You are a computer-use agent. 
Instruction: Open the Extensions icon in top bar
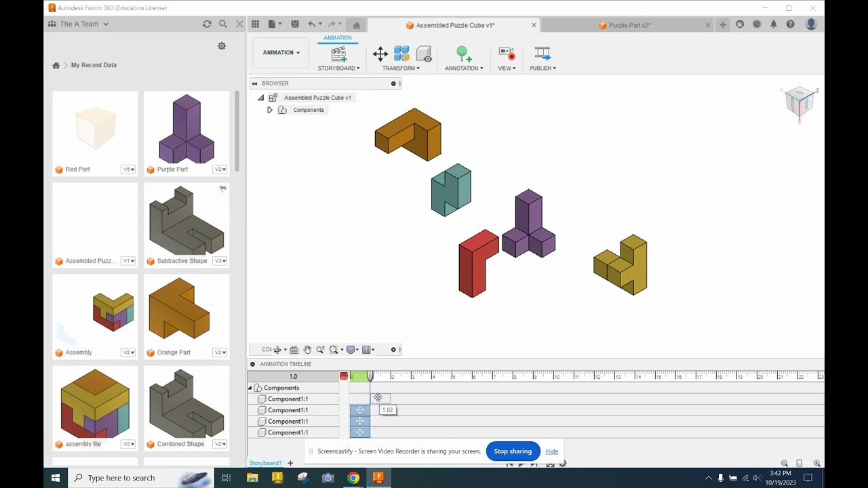tap(740, 24)
